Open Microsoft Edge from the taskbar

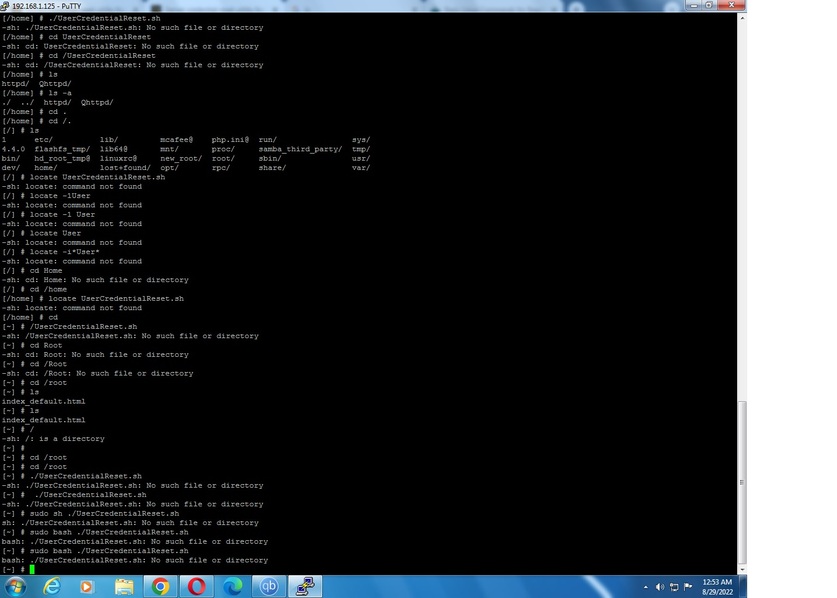coord(233,587)
